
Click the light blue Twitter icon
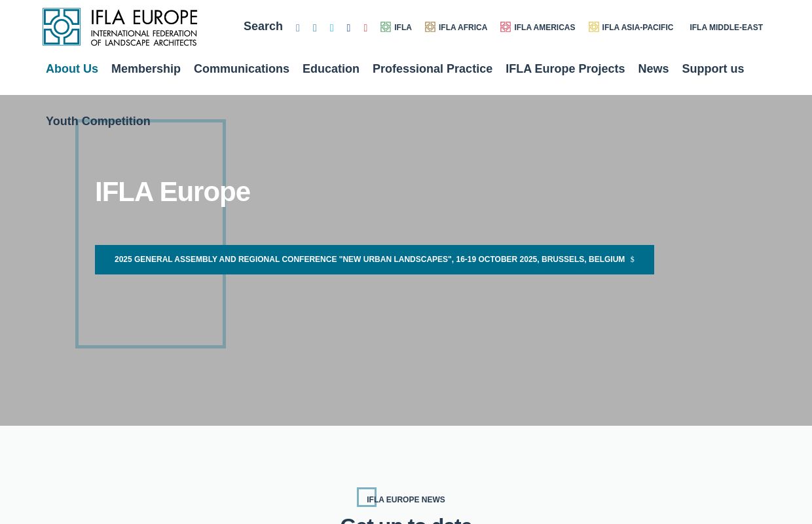point(332,28)
